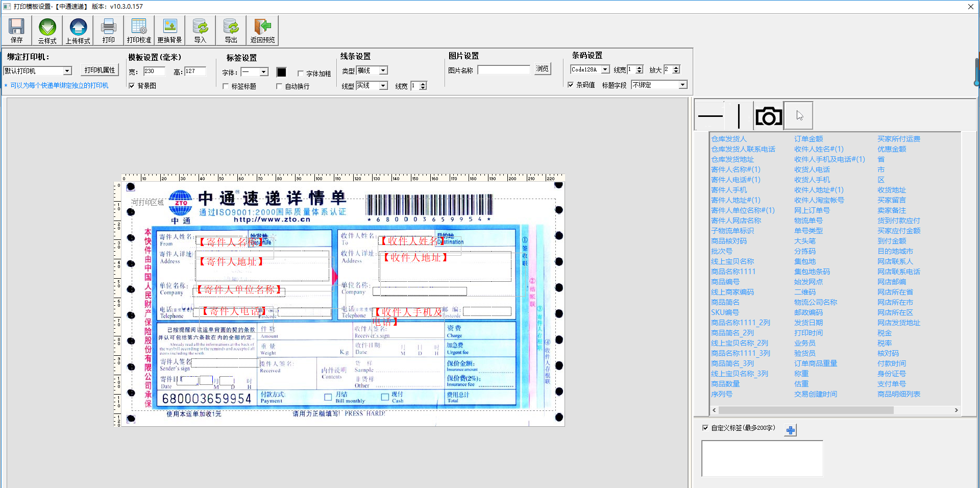
Task: Toggle the 背景图 checkbox
Action: pyautogui.click(x=132, y=86)
